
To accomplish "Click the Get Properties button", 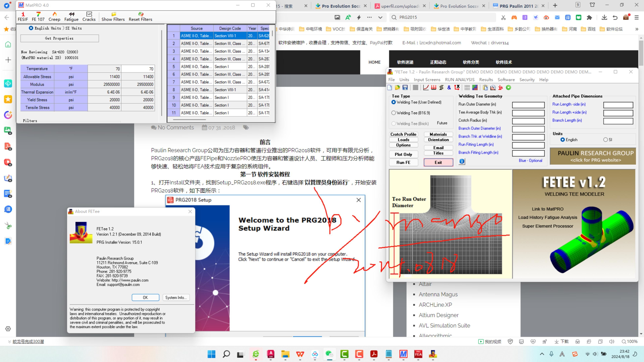I will (59, 38).
